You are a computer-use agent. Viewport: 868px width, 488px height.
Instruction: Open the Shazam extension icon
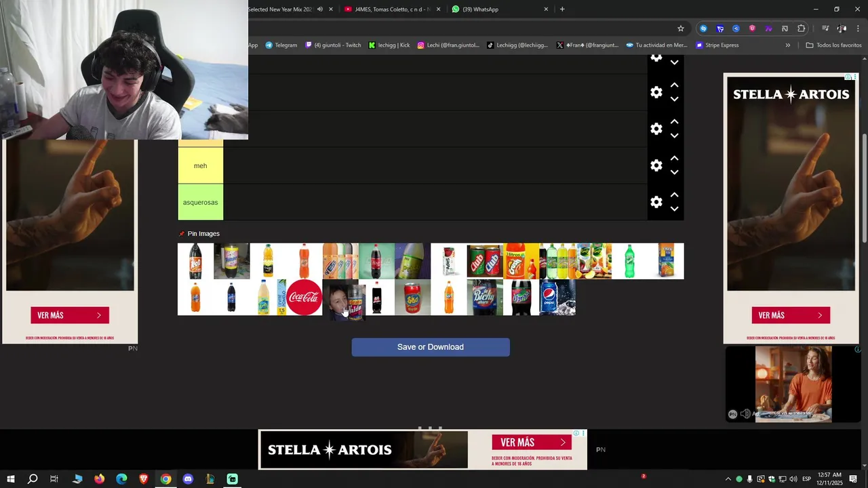click(x=703, y=28)
